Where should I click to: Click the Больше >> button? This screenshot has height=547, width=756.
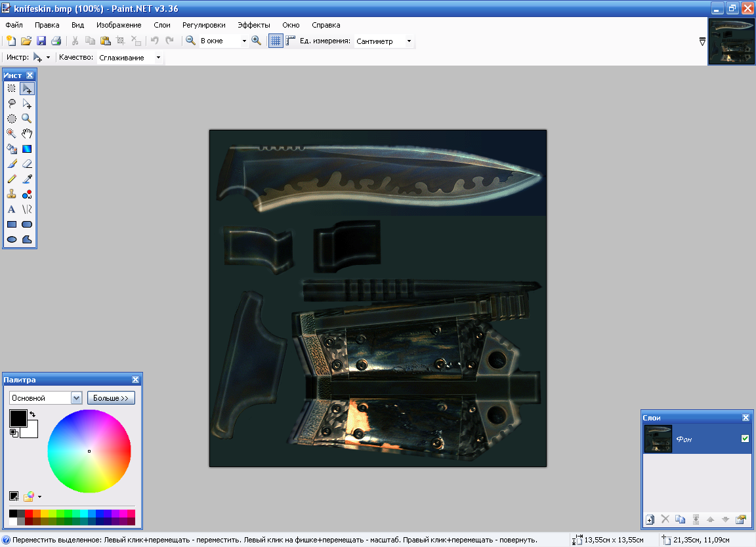[x=111, y=398]
